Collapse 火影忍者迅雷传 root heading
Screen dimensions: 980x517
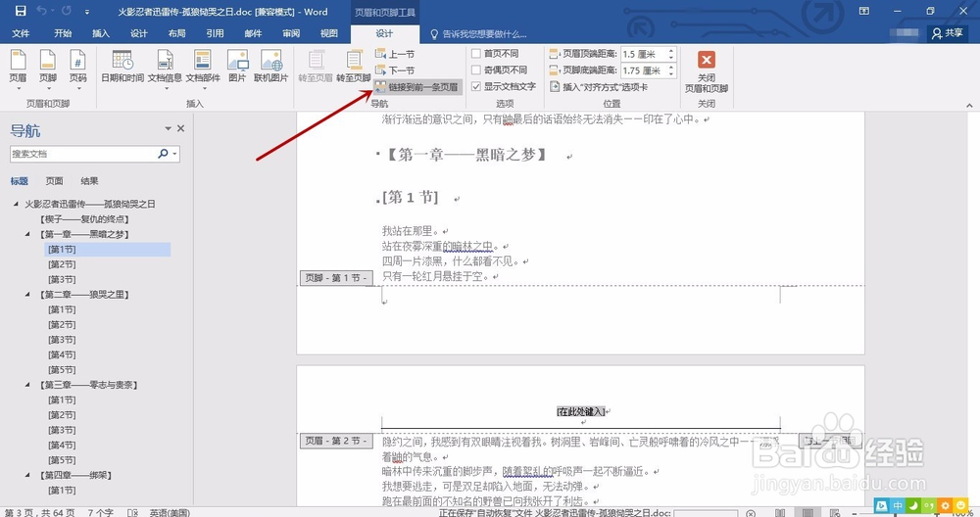(17, 204)
